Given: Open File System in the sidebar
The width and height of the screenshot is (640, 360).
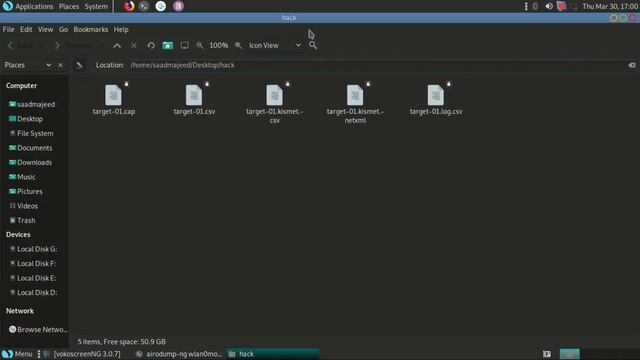Looking at the screenshot, I should point(35,133).
